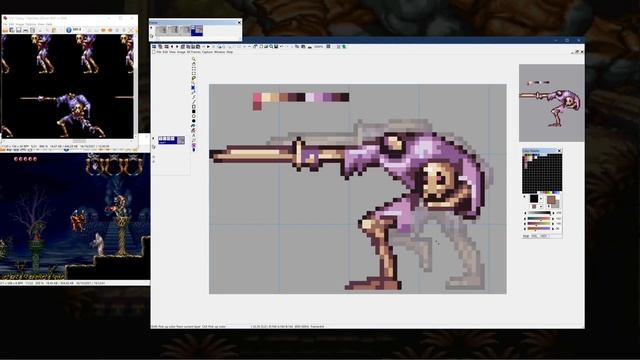The height and width of the screenshot is (360, 640).
Task: Click Previous Frame arrow in GraphicsGale toolbar
Action: click(x=172, y=47)
